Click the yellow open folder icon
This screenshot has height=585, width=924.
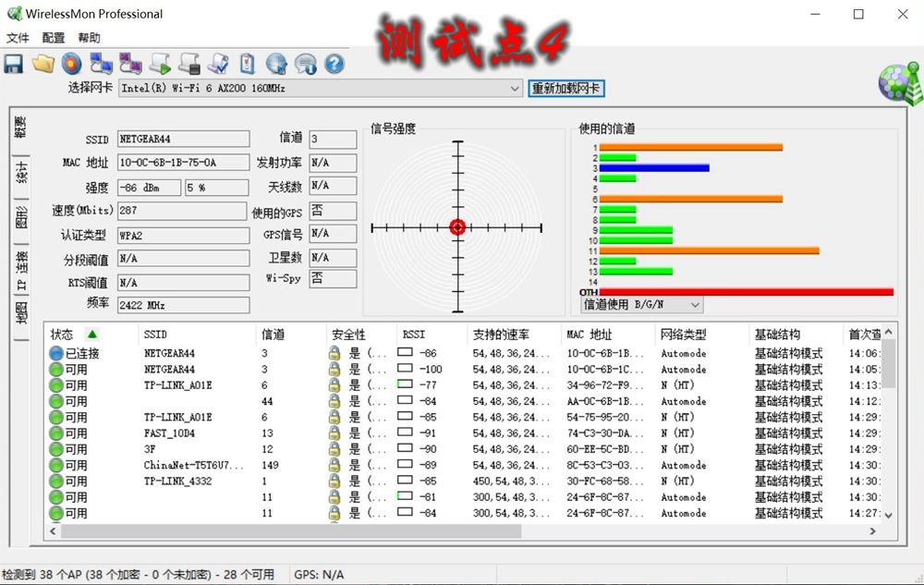[x=43, y=64]
